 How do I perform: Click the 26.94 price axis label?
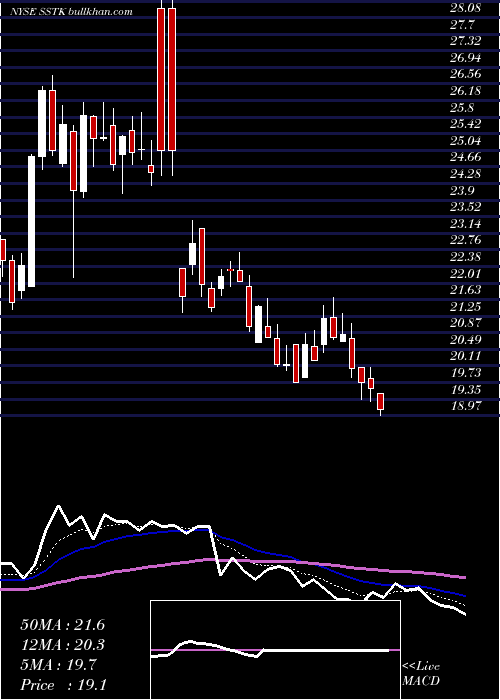point(466,58)
